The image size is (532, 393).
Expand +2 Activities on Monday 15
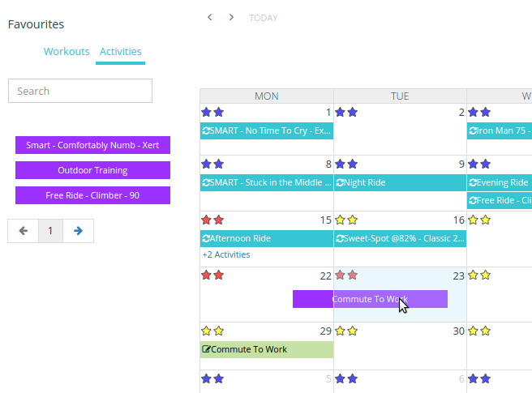226,254
